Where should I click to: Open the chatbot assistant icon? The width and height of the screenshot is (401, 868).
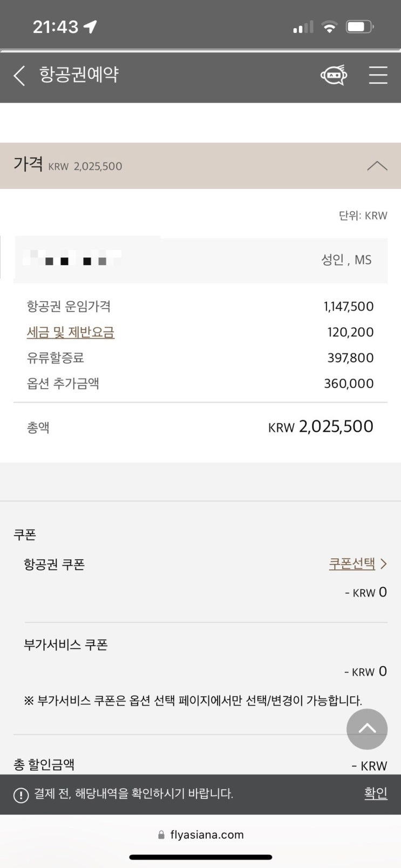[334, 76]
